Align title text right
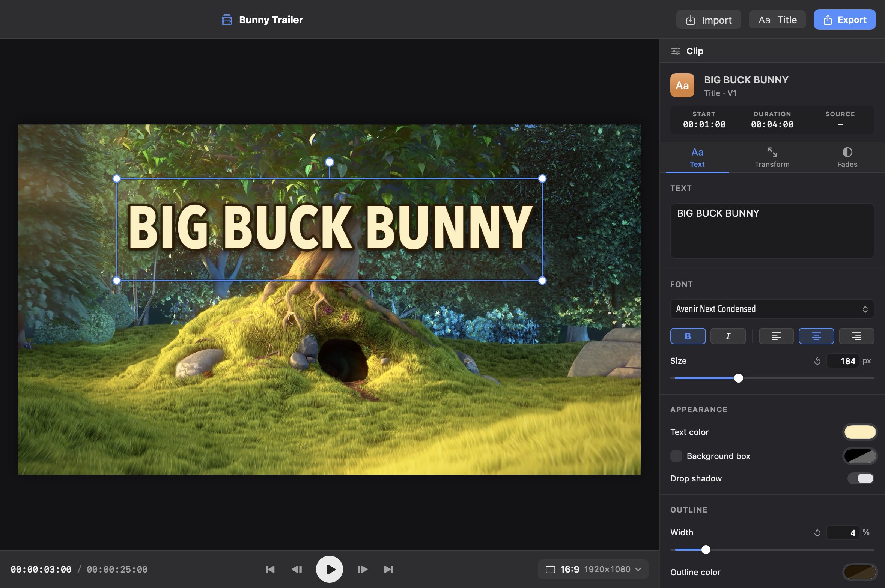Viewport: 885px width, 588px height. point(856,336)
